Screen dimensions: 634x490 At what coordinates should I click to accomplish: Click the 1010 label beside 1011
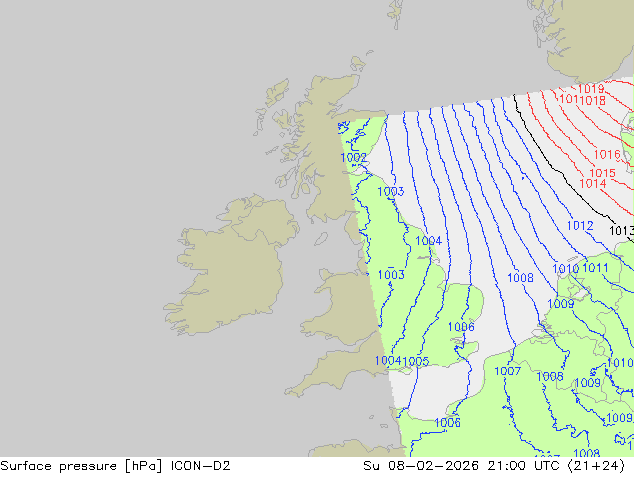[566, 268]
